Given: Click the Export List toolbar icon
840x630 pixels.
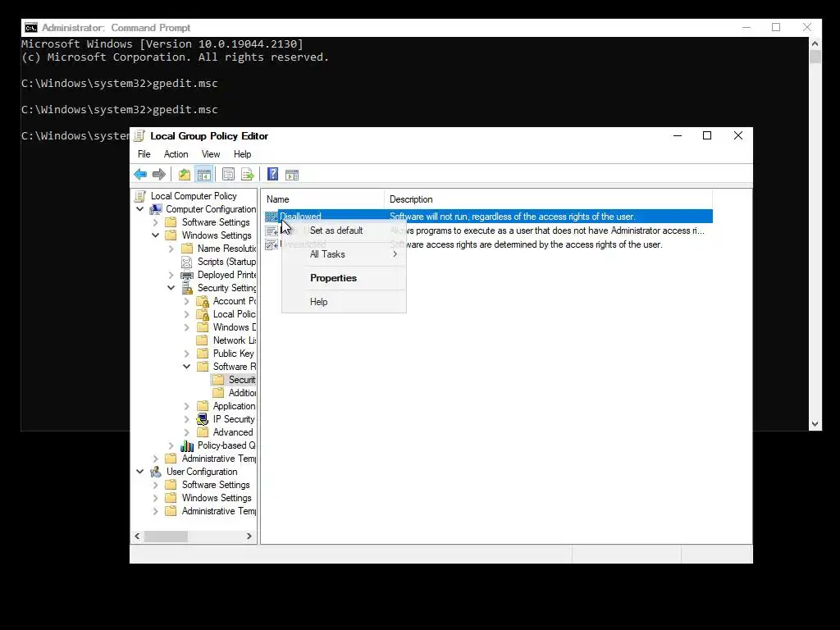Looking at the screenshot, I should tap(248, 174).
